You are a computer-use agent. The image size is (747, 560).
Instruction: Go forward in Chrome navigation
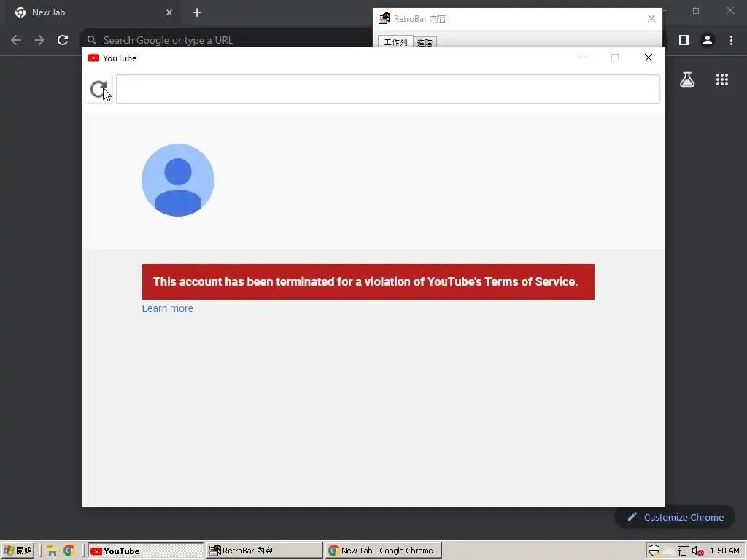point(39,41)
